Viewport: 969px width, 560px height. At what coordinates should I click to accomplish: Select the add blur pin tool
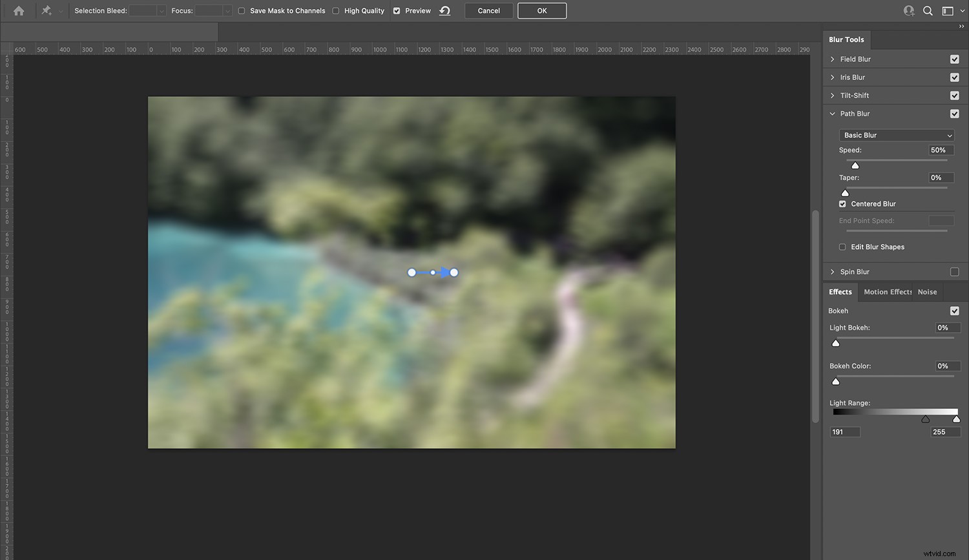[x=45, y=10]
